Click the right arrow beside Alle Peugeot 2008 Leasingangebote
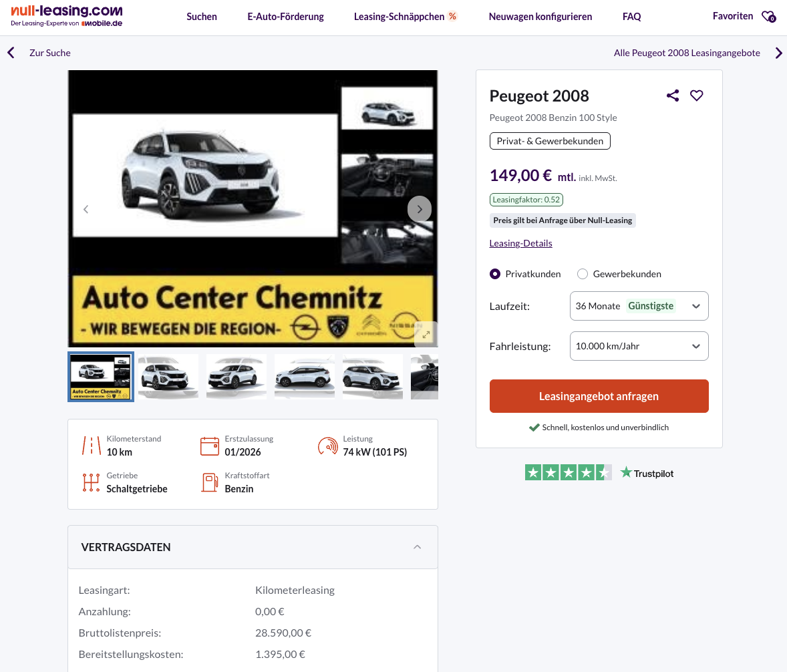This screenshot has height=672, width=787. [x=778, y=53]
